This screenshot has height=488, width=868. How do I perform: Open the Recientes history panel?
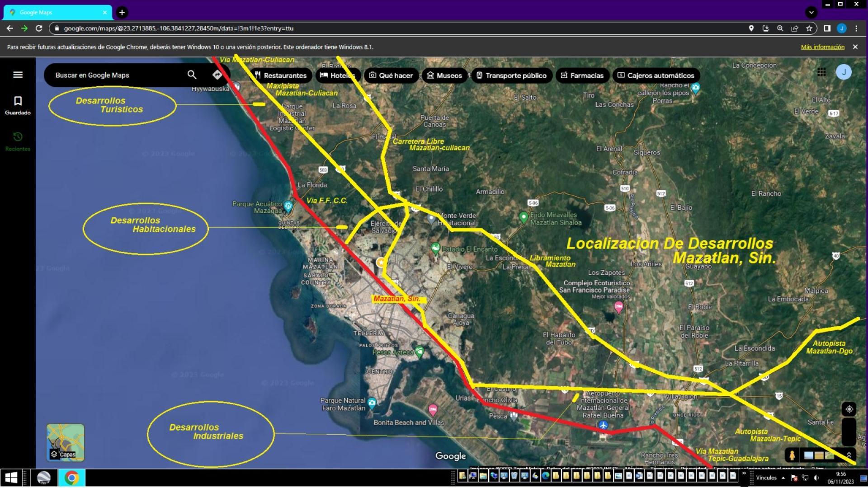(x=18, y=141)
